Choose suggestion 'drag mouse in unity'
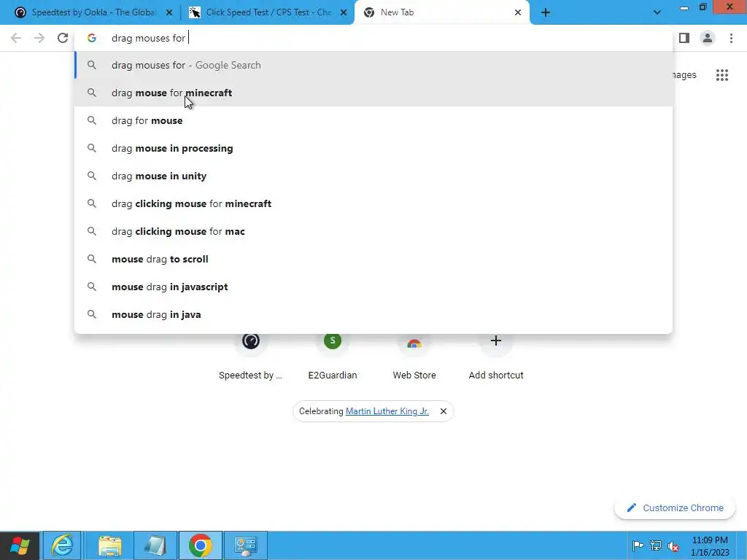Viewport: 747px width, 560px height. click(x=373, y=176)
